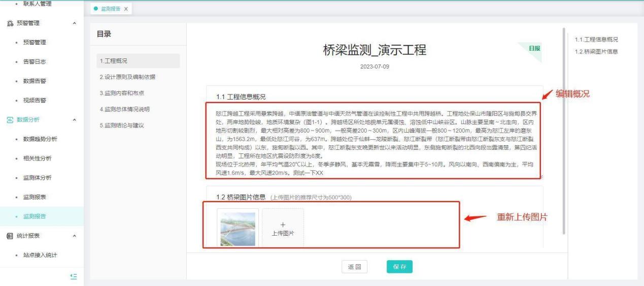
Task: Close the 监测报告 tab
Action: tap(126, 9)
